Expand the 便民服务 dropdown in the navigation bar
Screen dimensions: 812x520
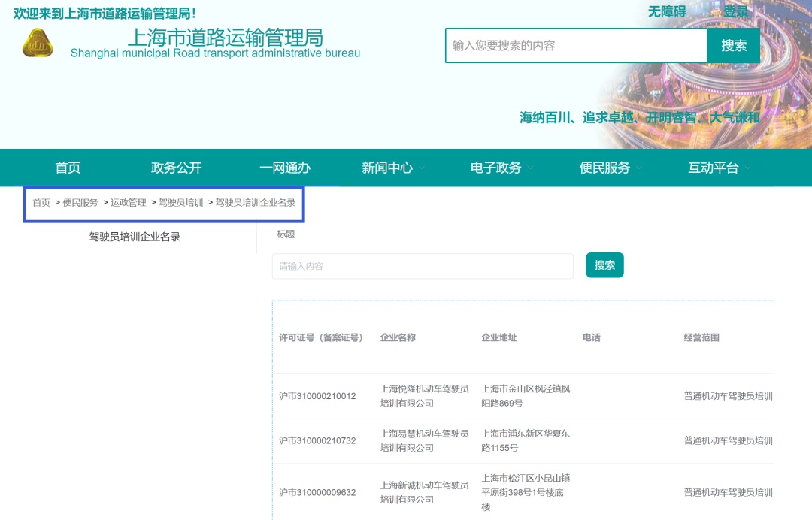[610, 168]
